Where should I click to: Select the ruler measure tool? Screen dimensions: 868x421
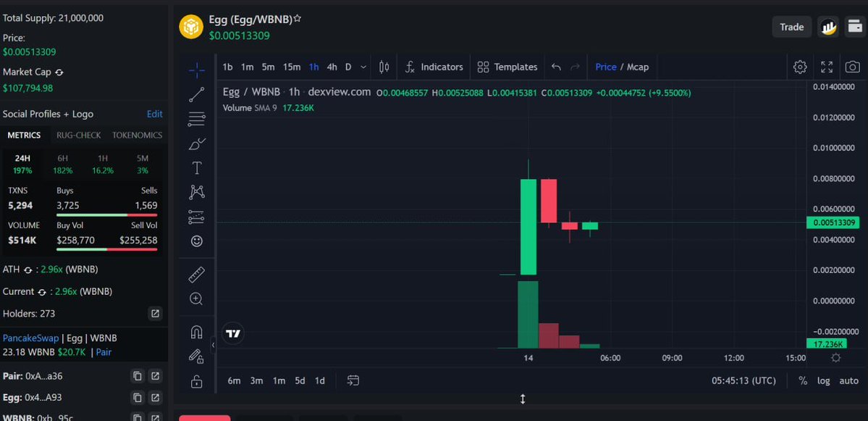click(196, 274)
